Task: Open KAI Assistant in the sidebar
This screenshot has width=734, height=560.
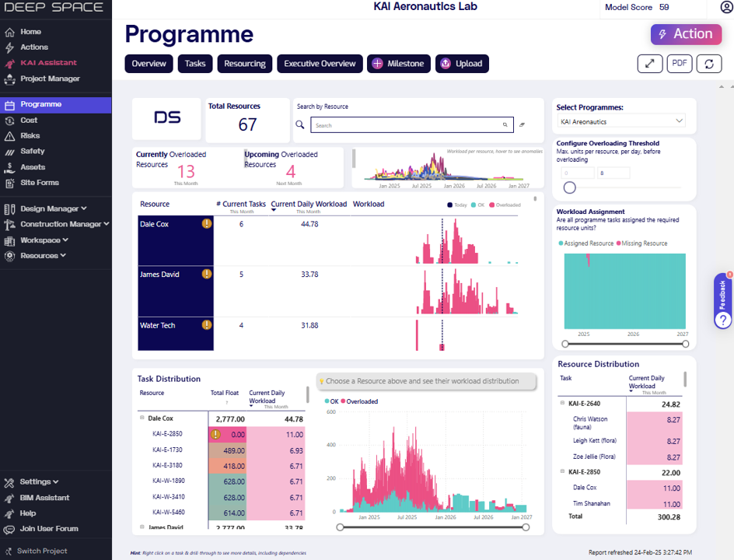Action: click(48, 63)
